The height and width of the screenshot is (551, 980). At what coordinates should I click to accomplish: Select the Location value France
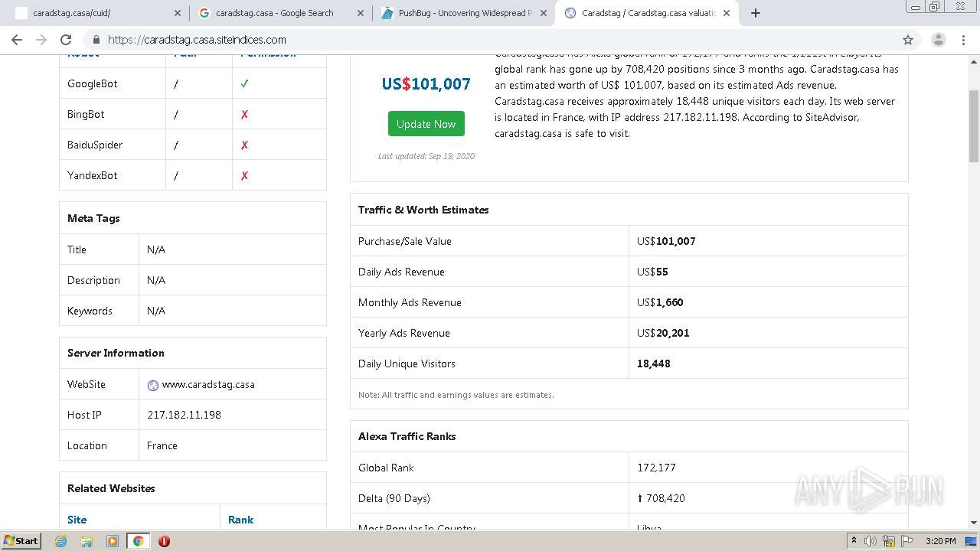(162, 445)
